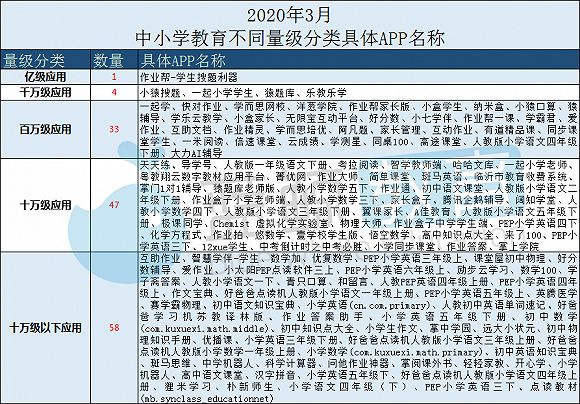Screen dimensions: 580x404
Task: Click the subtitle '中小学教育不同量级分类具体APP名称'
Action: click(x=290, y=38)
